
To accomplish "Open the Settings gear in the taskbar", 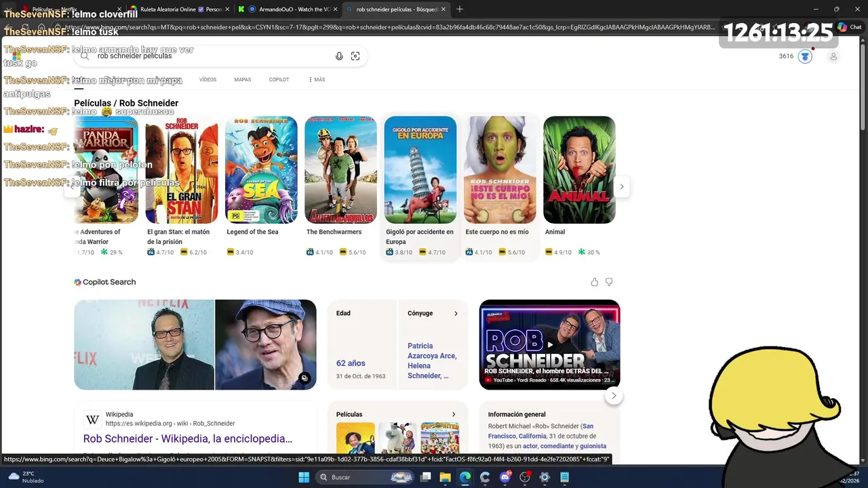I will pyautogui.click(x=544, y=477).
